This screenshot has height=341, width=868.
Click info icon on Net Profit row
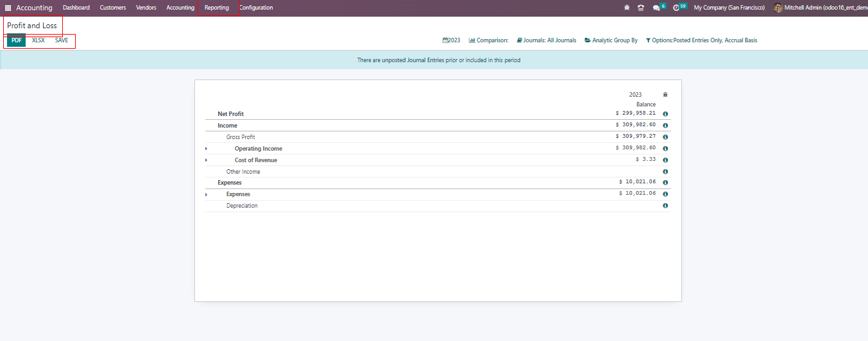[x=665, y=114]
